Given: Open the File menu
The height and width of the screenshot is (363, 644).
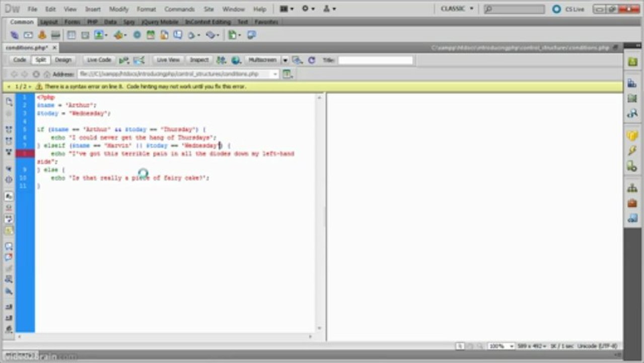Looking at the screenshot, I should click(32, 9).
